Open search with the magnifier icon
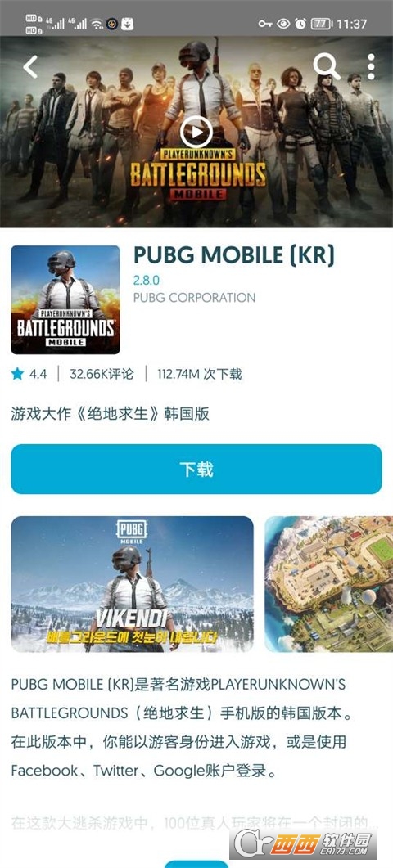Screen dimensions: 393x868 (327, 66)
